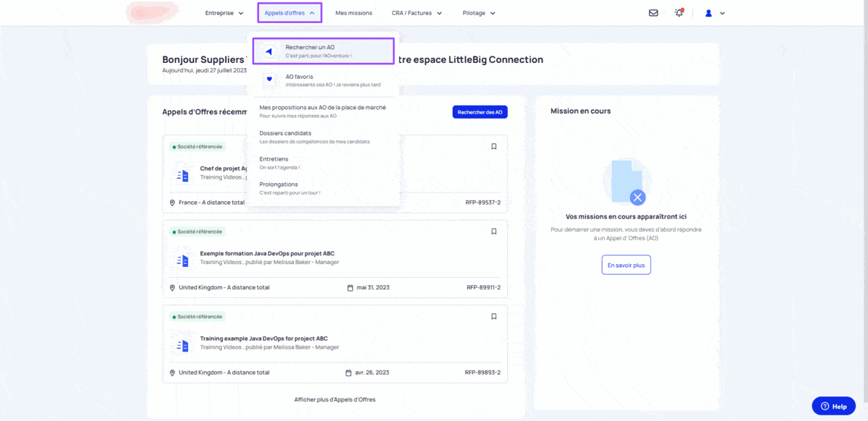Click the location pin in RFP-89893-2 card

pyautogui.click(x=172, y=373)
